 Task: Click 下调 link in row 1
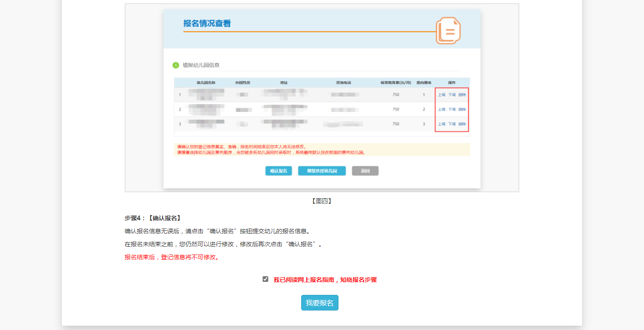pyautogui.click(x=452, y=95)
